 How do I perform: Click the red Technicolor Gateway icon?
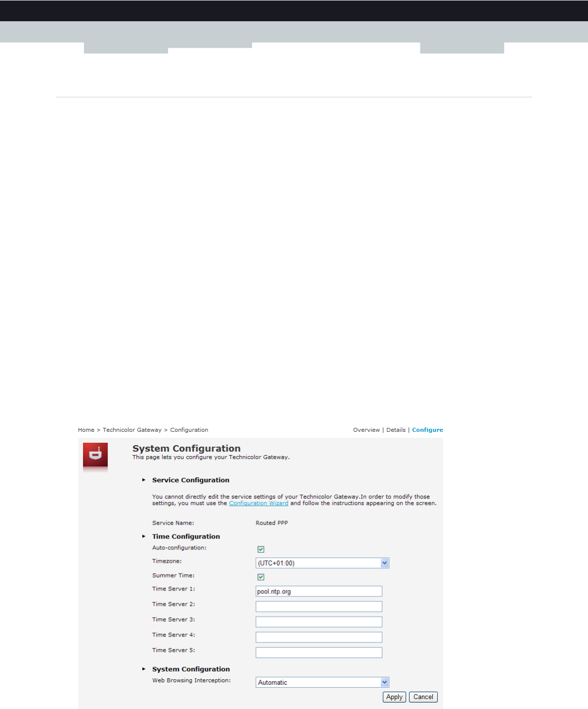(95, 455)
